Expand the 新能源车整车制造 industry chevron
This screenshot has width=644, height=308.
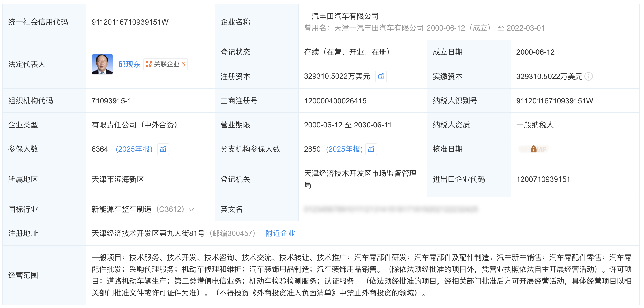point(191,210)
